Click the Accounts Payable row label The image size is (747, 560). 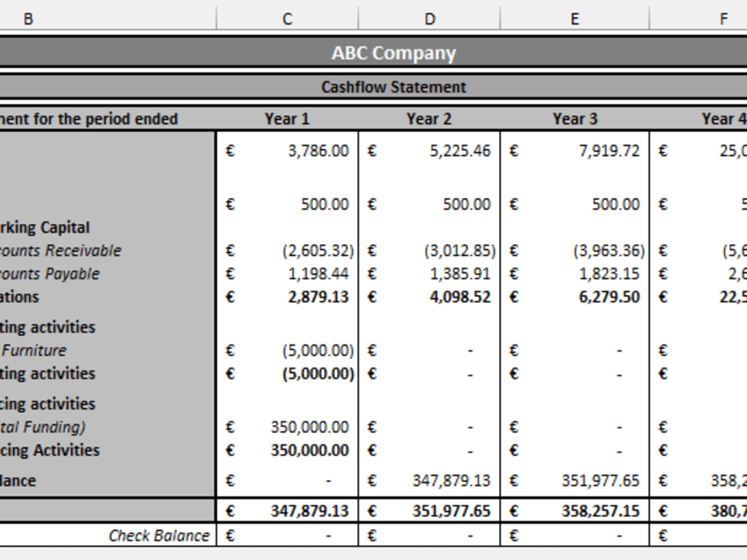[49, 274]
